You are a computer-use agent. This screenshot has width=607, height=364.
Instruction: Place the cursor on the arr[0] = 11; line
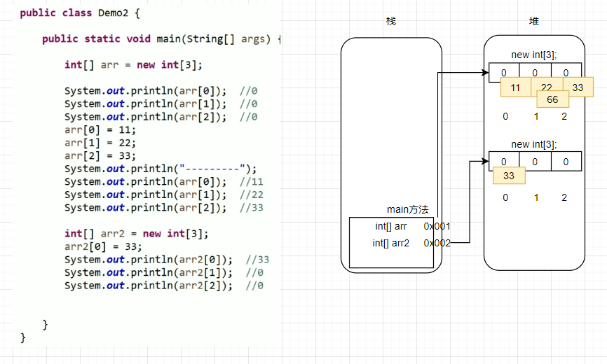tap(100, 129)
